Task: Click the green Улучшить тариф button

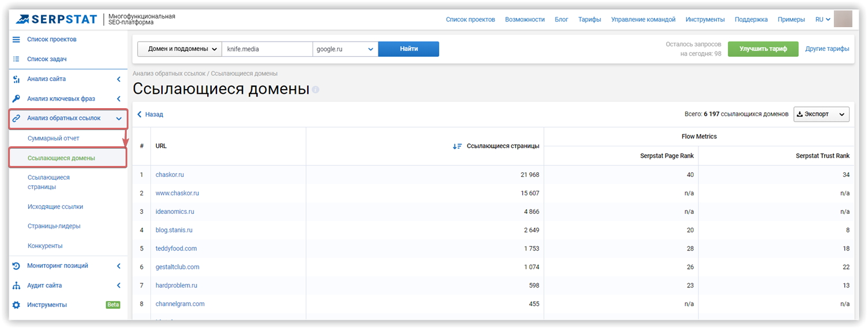Action: 763,49
